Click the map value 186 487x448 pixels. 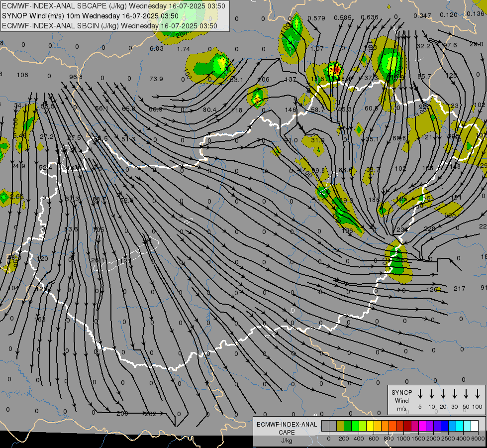(374, 200)
